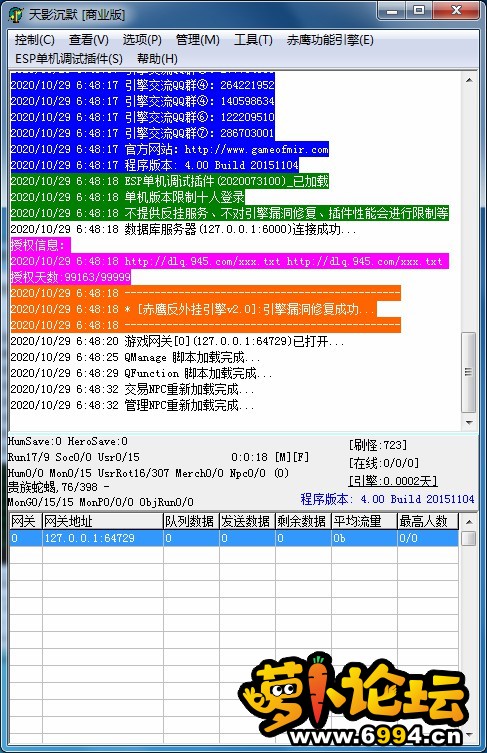
Task: Click the 网关地址 column header
Action: (x=103, y=521)
